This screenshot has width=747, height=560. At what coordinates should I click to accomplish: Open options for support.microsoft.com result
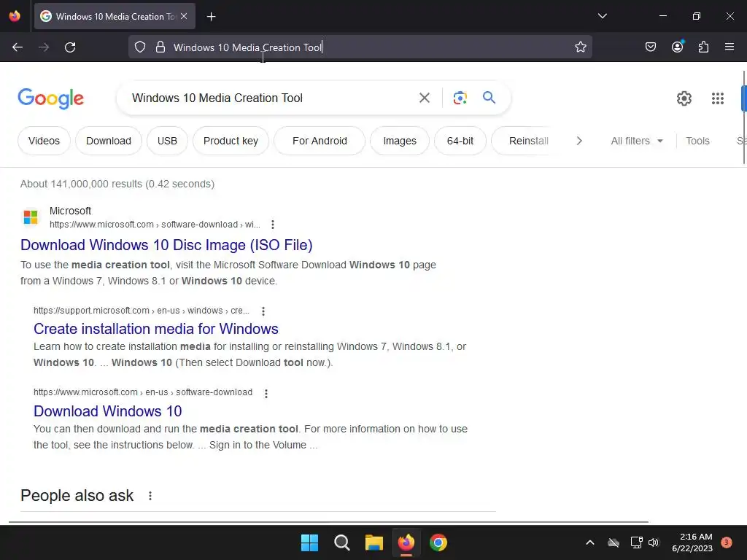263,311
